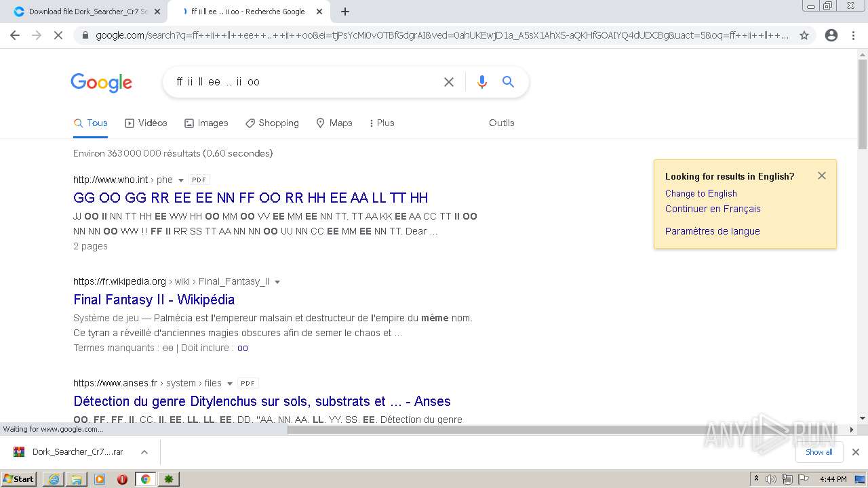Expand options arrow for fr.wikipedia.org result
The image size is (868, 488).
point(277,282)
